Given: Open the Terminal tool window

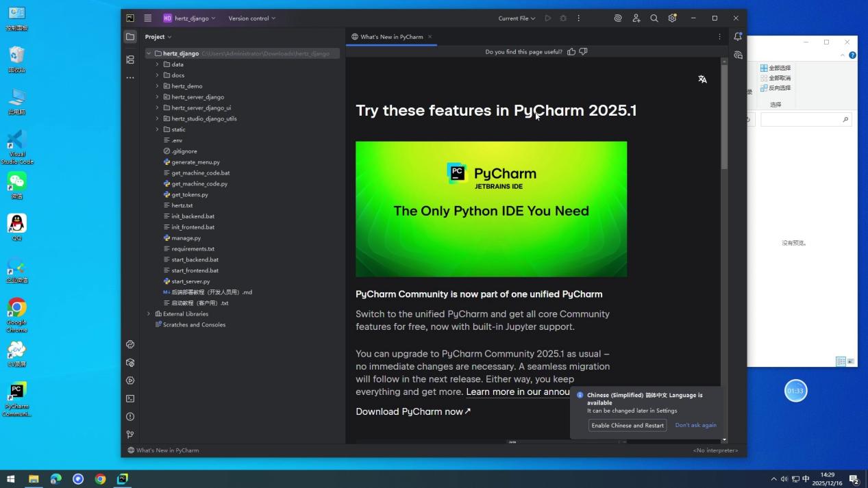Looking at the screenshot, I should click(130, 398).
